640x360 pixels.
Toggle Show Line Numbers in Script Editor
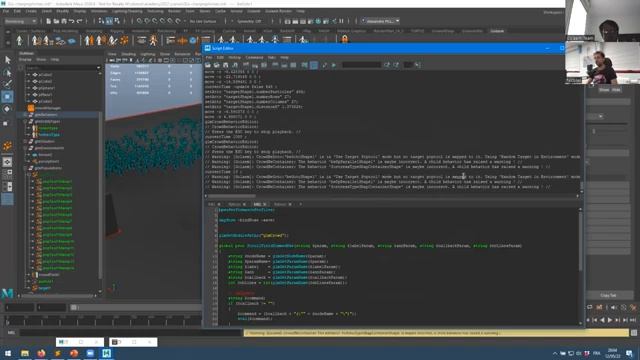click(314, 65)
